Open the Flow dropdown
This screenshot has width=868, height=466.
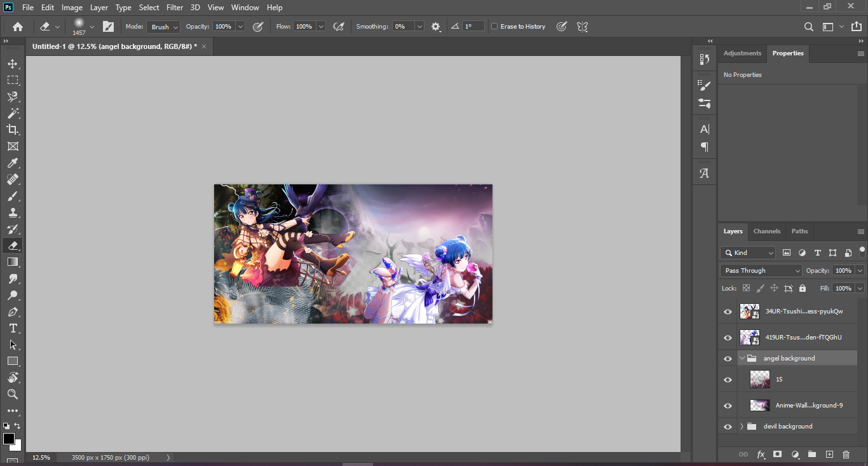(x=321, y=27)
